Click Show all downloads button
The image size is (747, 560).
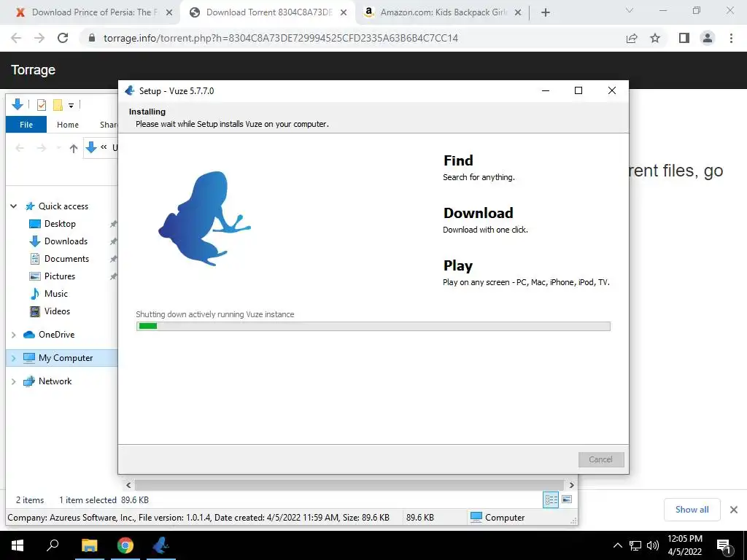pos(692,510)
